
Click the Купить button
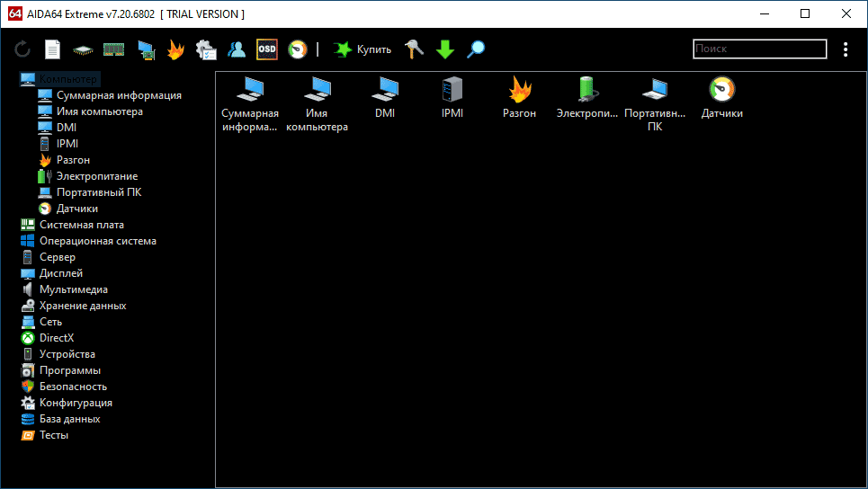(x=362, y=49)
